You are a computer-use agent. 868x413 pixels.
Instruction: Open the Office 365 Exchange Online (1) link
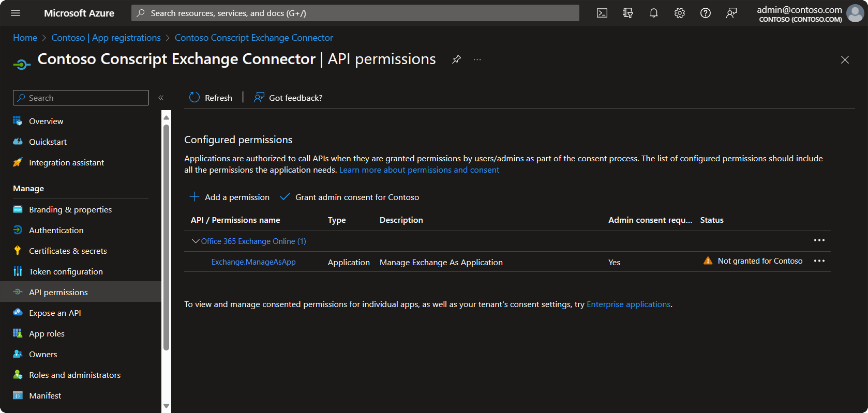pyautogui.click(x=253, y=241)
